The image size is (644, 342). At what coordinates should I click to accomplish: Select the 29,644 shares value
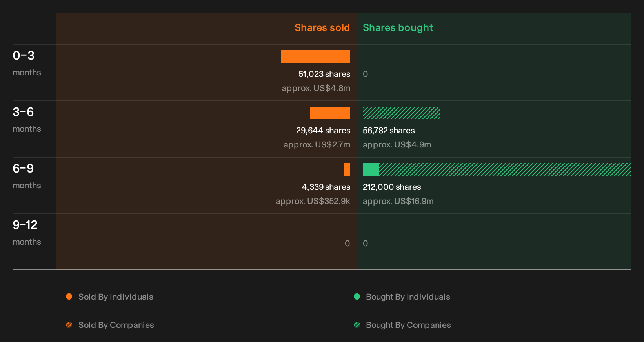pos(323,131)
